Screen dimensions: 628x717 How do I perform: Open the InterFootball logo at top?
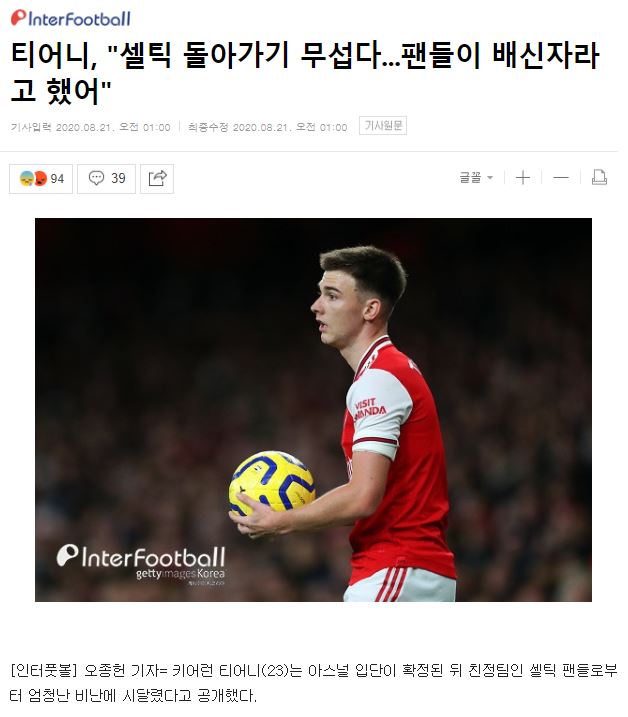coord(70,18)
